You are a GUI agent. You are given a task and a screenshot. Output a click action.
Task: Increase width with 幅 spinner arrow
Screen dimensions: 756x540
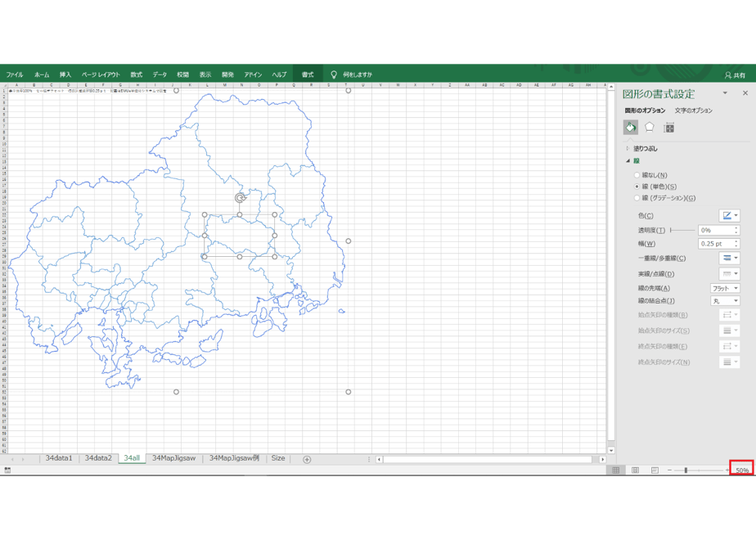click(736, 241)
